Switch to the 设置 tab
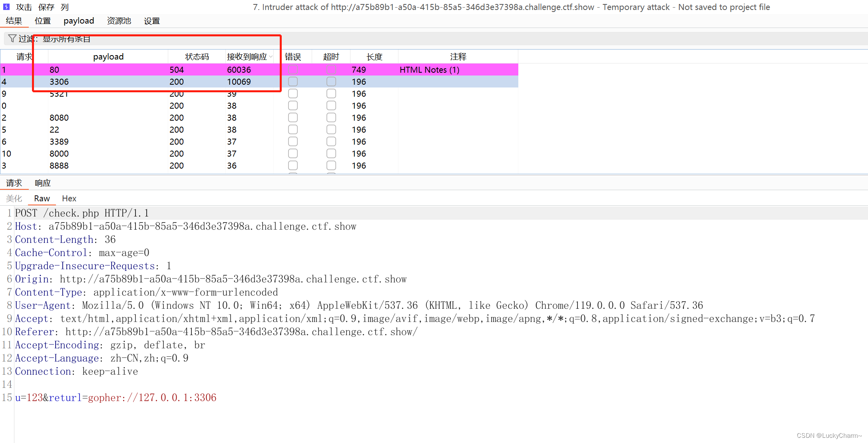868x443 pixels. (152, 21)
